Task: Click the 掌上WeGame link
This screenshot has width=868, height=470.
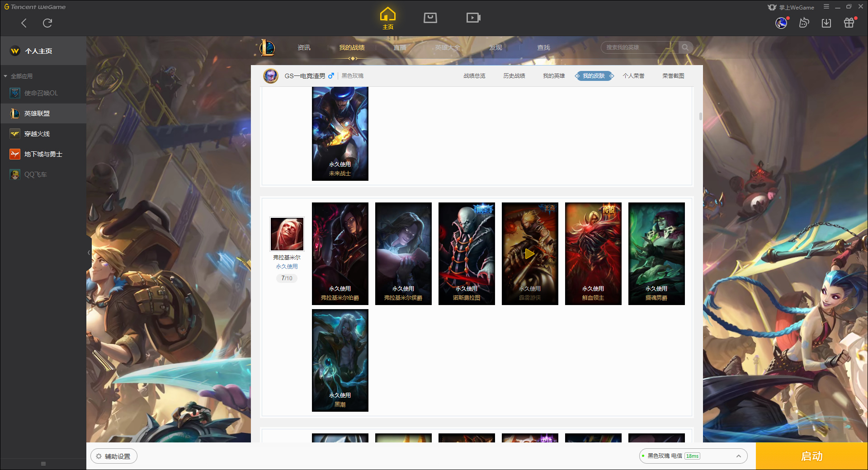Action: 791,7
